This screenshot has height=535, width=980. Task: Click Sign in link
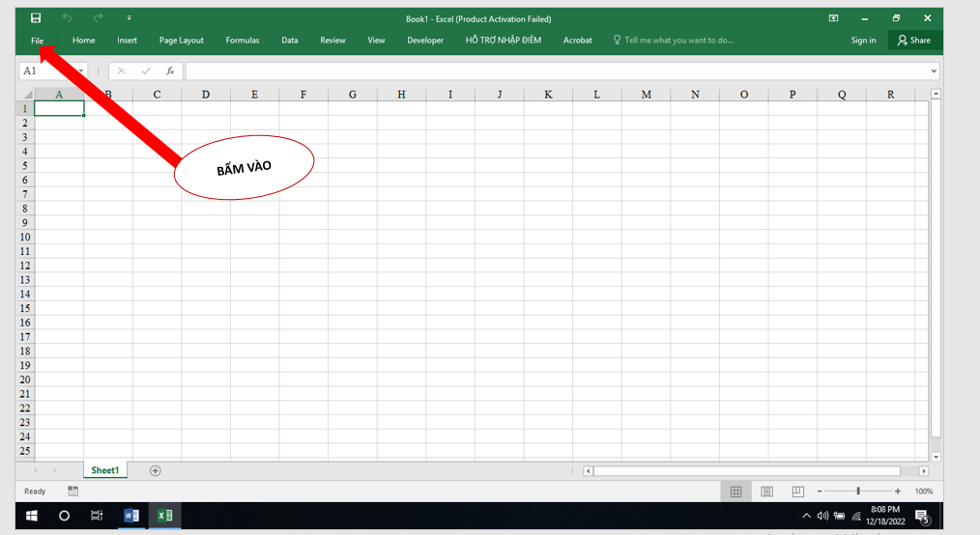[863, 41]
